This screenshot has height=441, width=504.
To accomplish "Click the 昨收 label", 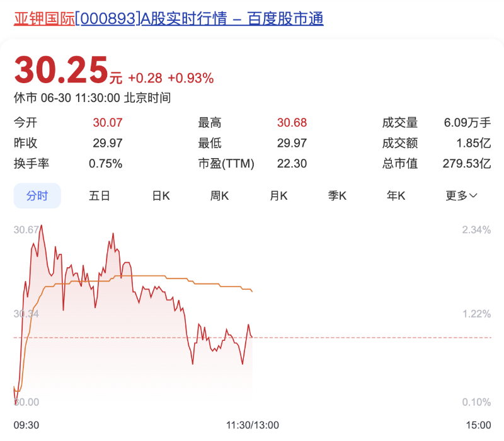I will click(x=25, y=143).
